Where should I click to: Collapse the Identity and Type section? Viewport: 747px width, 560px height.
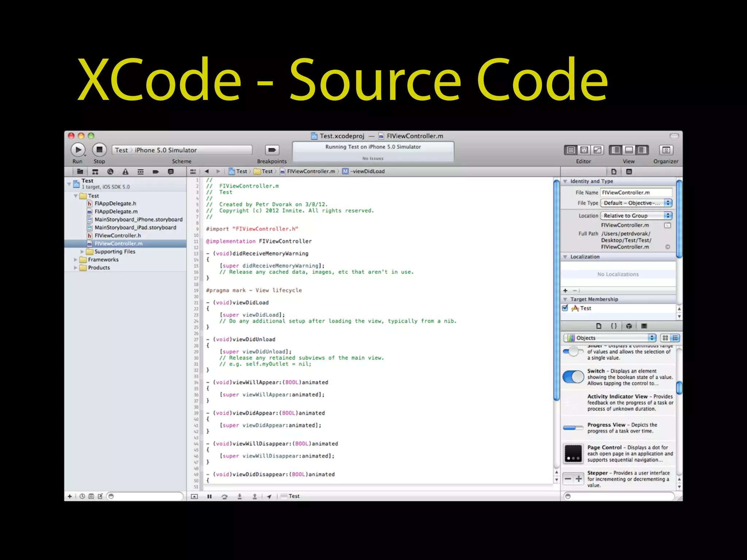click(565, 181)
